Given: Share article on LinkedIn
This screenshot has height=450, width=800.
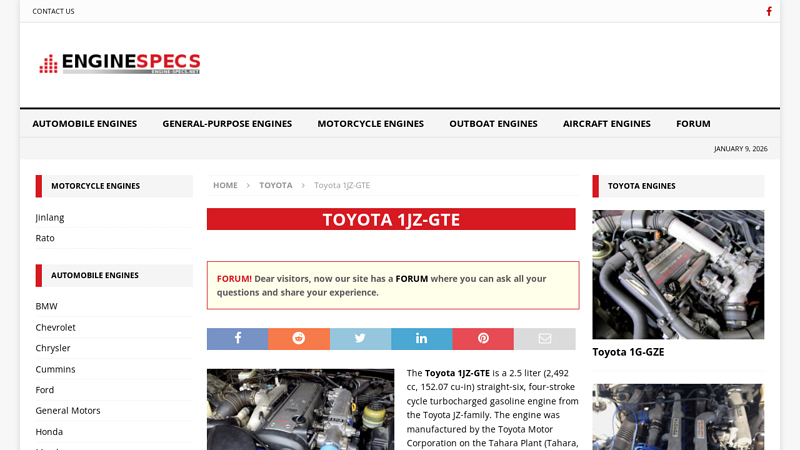Looking at the screenshot, I should (421, 339).
